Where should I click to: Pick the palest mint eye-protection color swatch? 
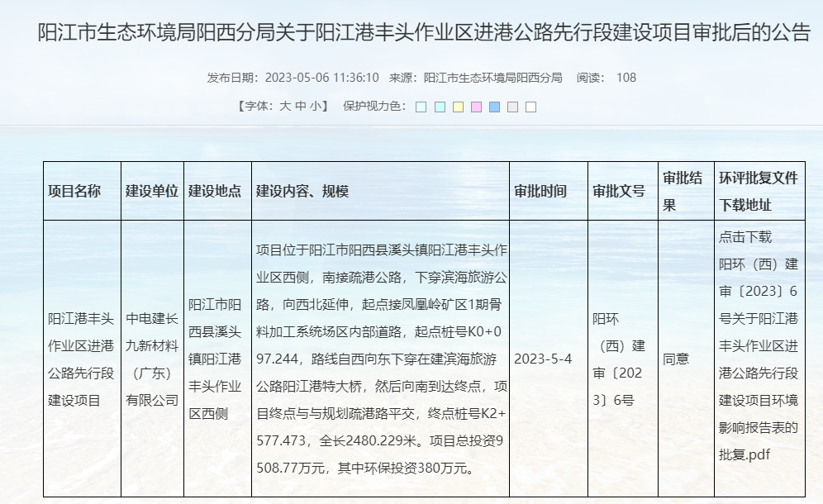pos(421,107)
